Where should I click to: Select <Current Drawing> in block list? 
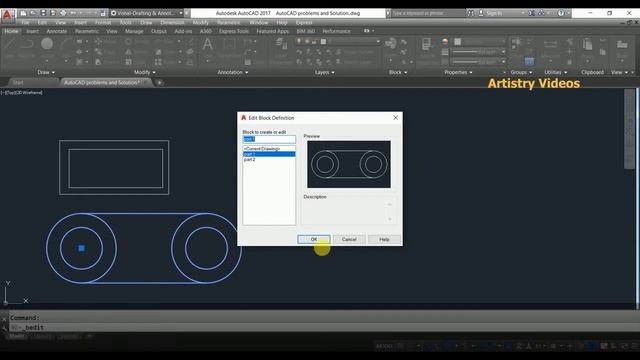tap(269, 149)
